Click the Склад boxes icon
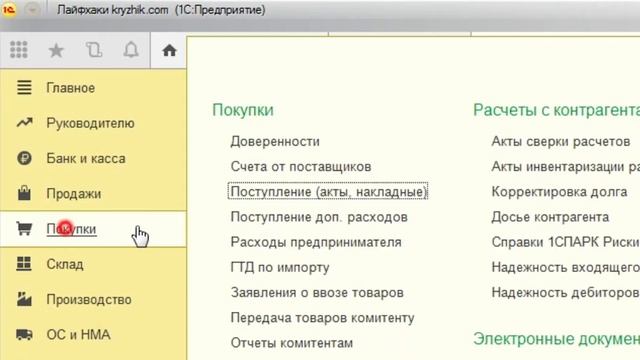This screenshot has height=360, width=640. point(24,264)
